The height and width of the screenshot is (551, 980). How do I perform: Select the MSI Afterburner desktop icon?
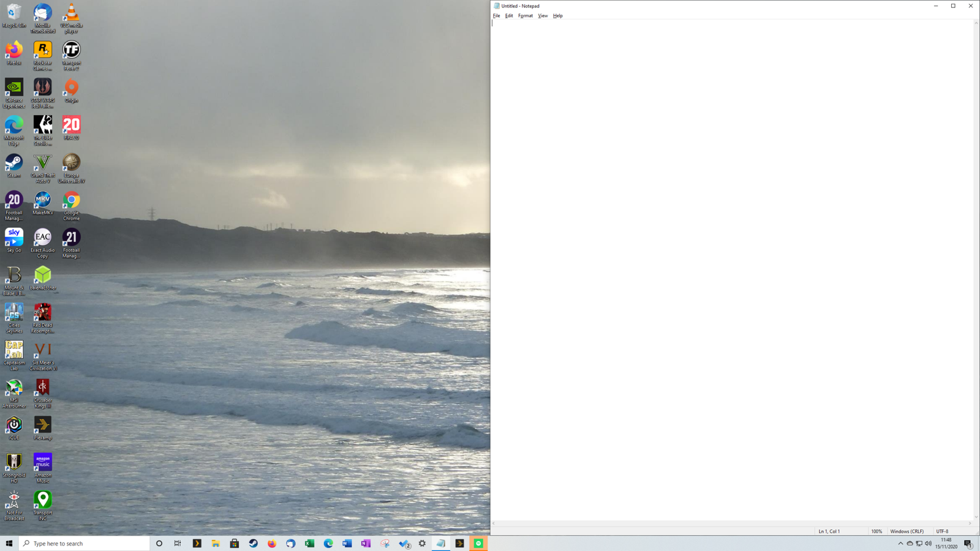coord(13,393)
